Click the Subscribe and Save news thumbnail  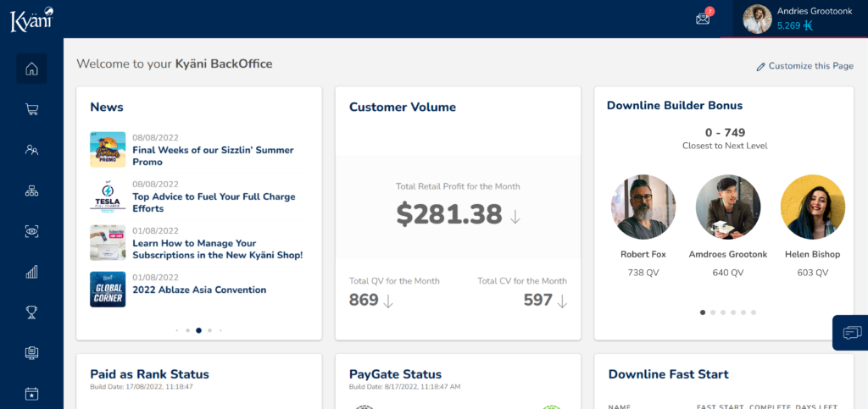108,243
